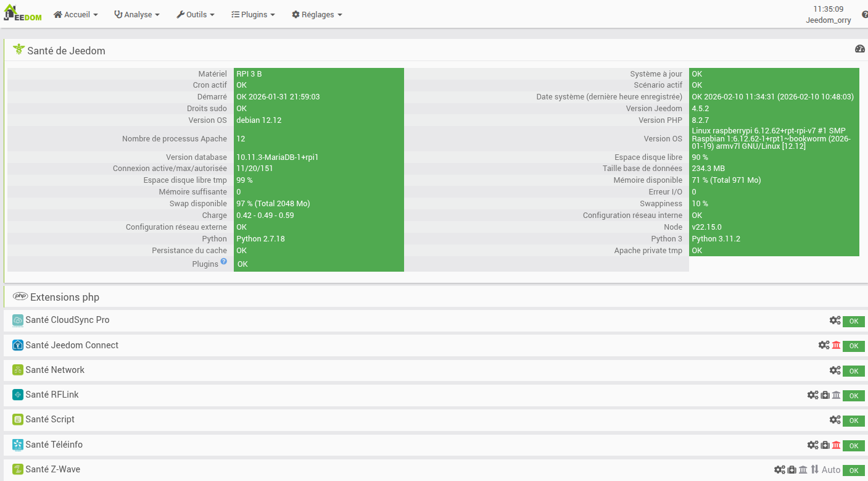The image size is (868, 481).
Task: Click the Python 3.11.2 value
Action: tap(716, 239)
